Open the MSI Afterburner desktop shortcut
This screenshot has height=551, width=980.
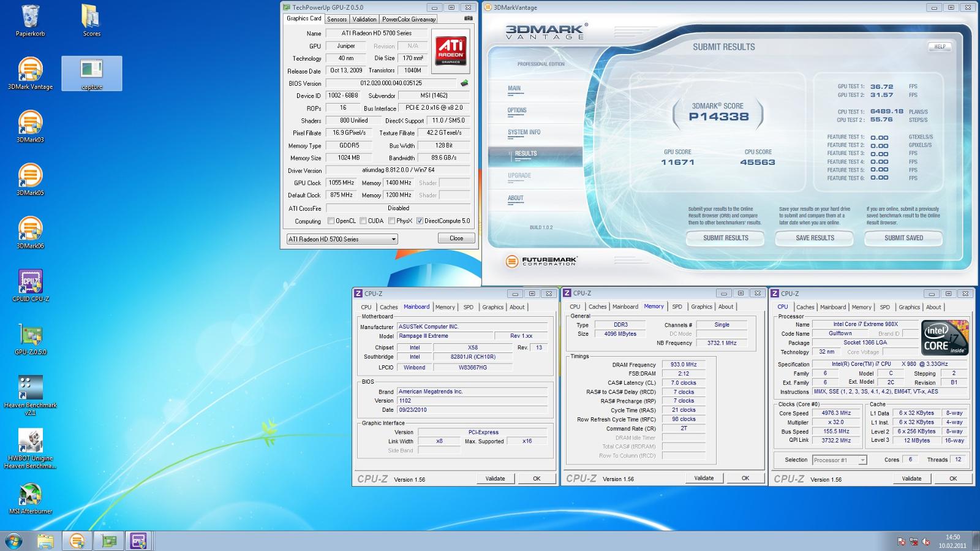pyautogui.click(x=30, y=498)
